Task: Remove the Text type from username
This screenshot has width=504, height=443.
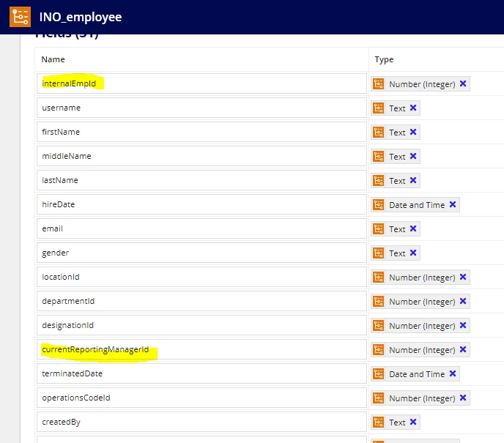Action: [x=413, y=108]
